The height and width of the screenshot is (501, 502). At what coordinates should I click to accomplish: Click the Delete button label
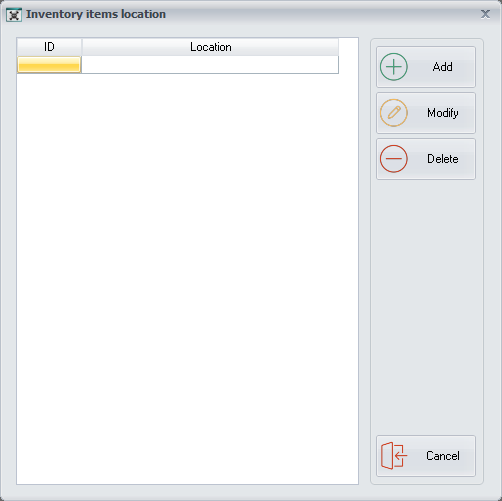click(x=443, y=159)
